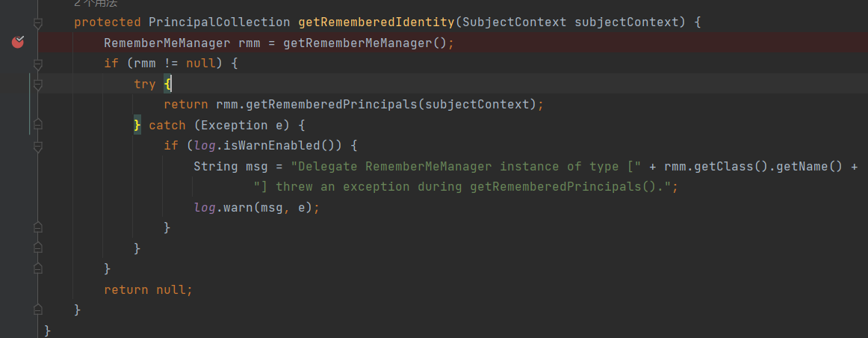Viewport: 868px width, 338px height.
Task: Fold the 'if (rmm != null)' block
Action: (x=37, y=64)
